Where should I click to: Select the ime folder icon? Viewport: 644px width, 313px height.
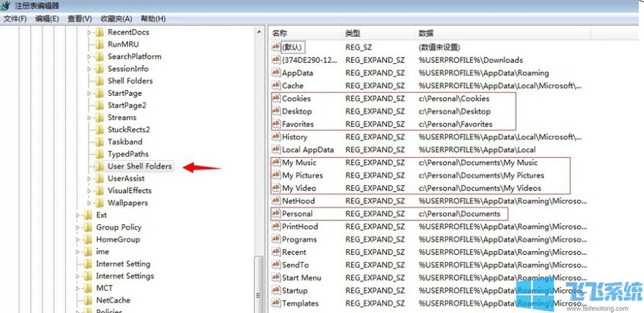87,252
